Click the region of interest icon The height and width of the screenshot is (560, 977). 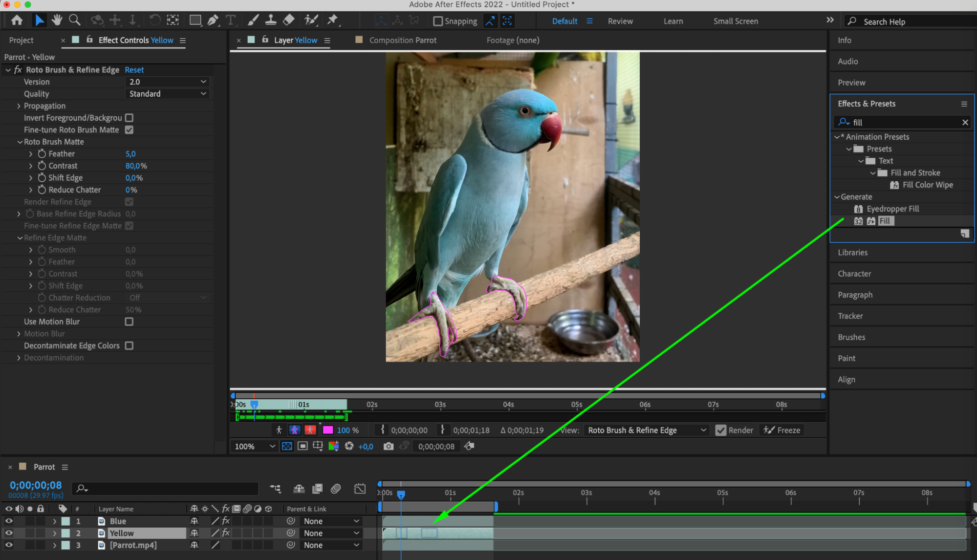tap(303, 446)
